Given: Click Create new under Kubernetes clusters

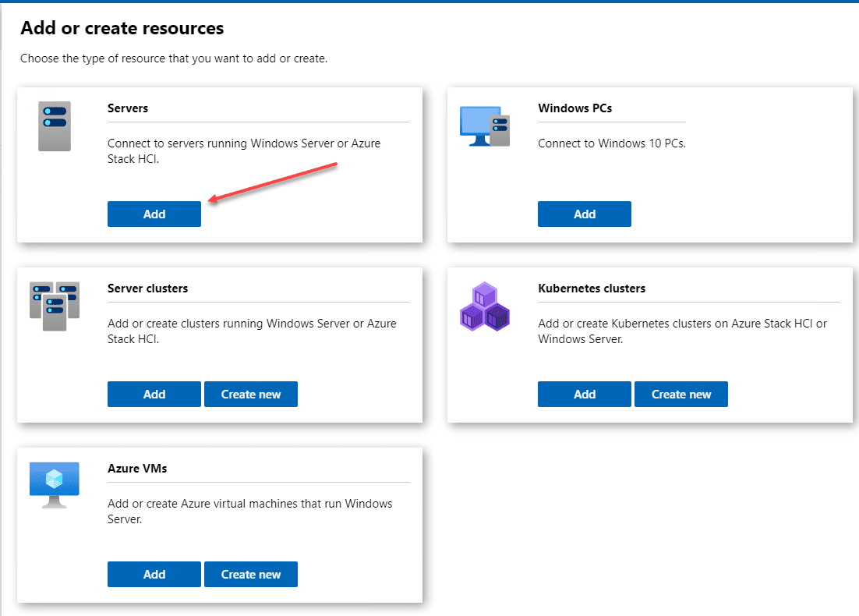Looking at the screenshot, I should pos(680,394).
